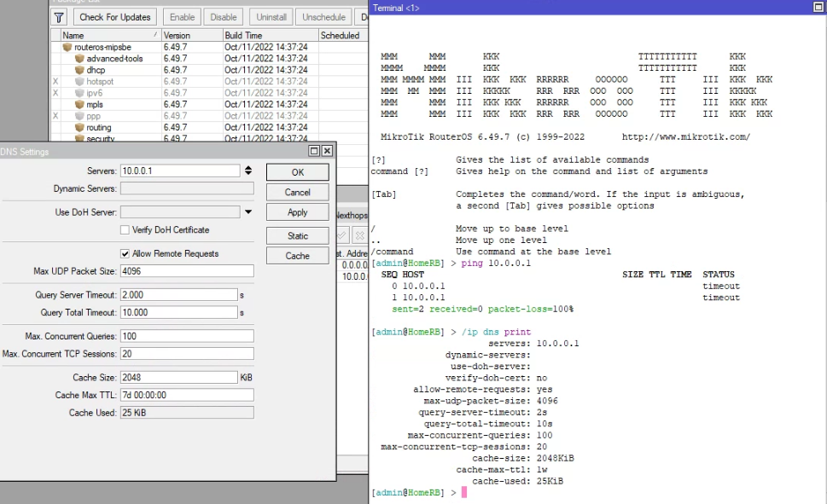Confirm DNS Settings with OK
Image resolution: width=827 pixels, height=504 pixels.
click(x=298, y=172)
